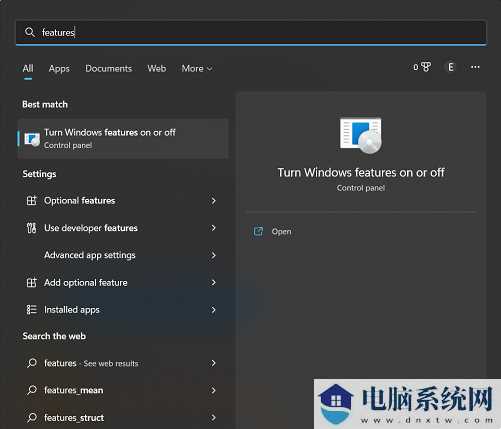Open the More filter dropdown
This screenshot has height=429, width=501.
(197, 69)
